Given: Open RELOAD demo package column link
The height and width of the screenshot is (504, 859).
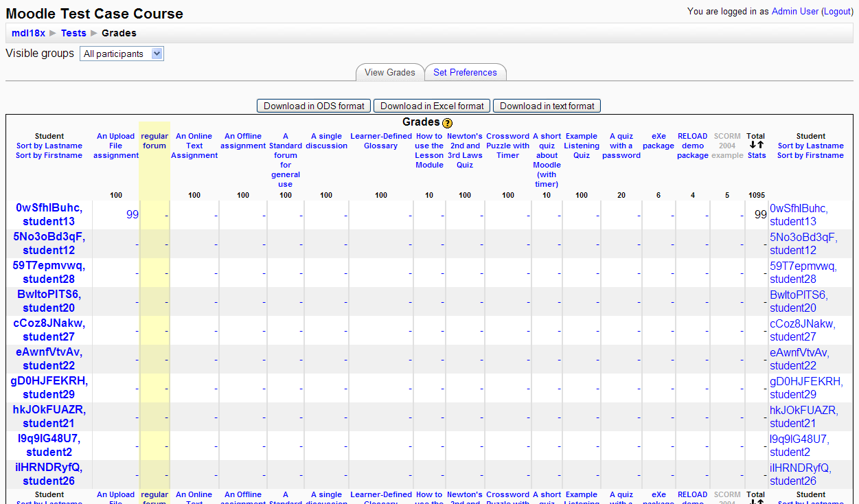Looking at the screenshot, I should 693,146.
